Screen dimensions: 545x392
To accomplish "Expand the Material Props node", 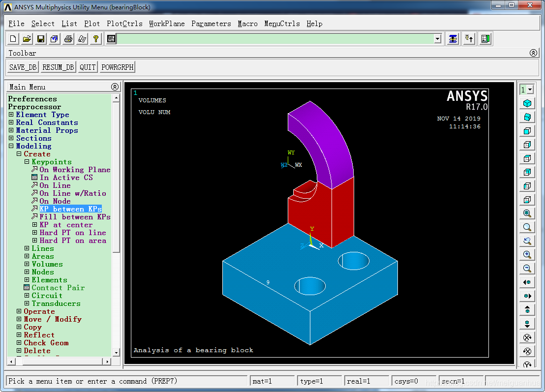I will tap(11, 130).
